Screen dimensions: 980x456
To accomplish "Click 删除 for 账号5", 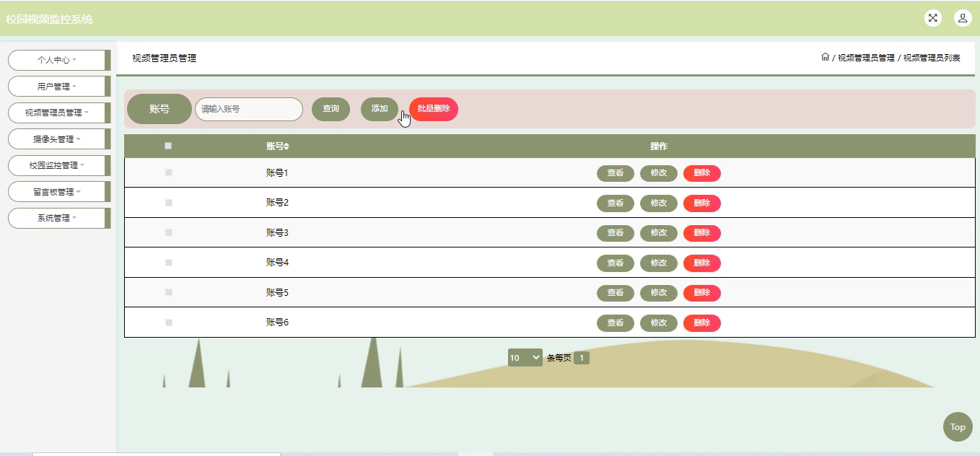I will 702,293.
